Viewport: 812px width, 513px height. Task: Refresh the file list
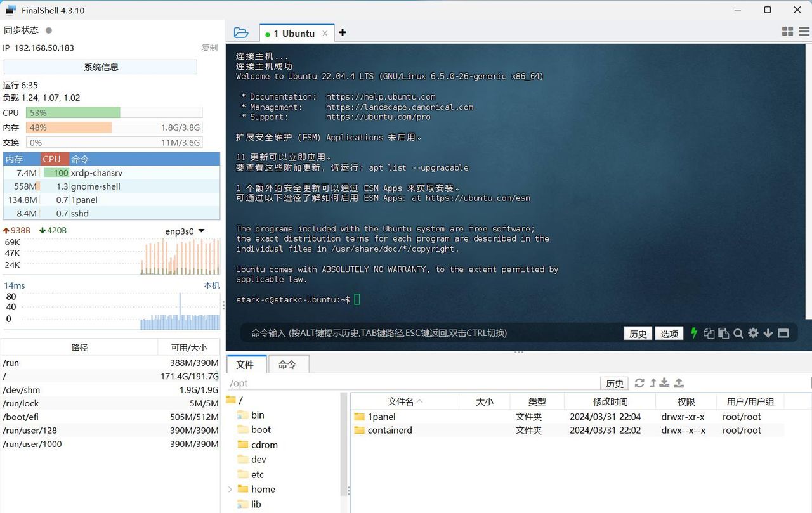point(639,383)
